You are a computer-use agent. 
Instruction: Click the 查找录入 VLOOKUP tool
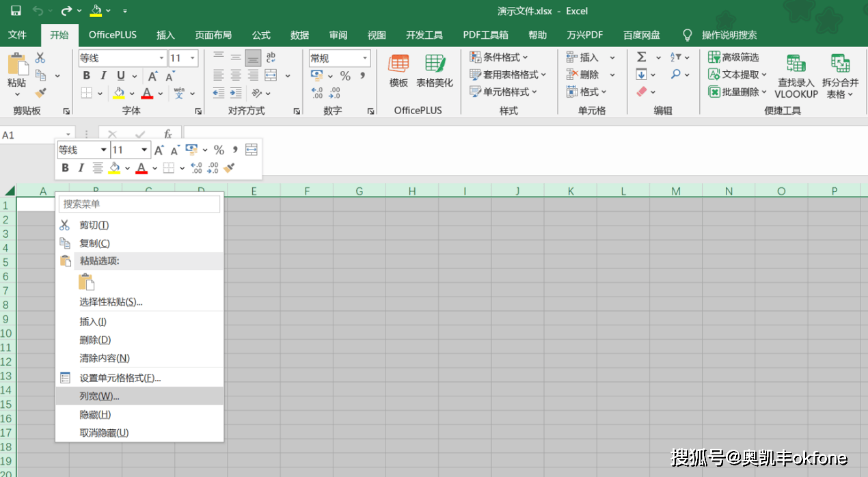pos(796,76)
